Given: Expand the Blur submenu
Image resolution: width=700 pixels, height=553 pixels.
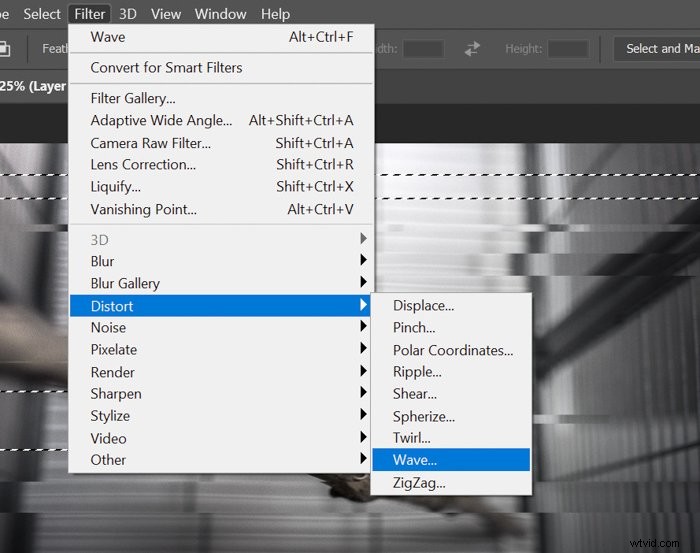Looking at the screenshot, I should click(x=221, y=261).
